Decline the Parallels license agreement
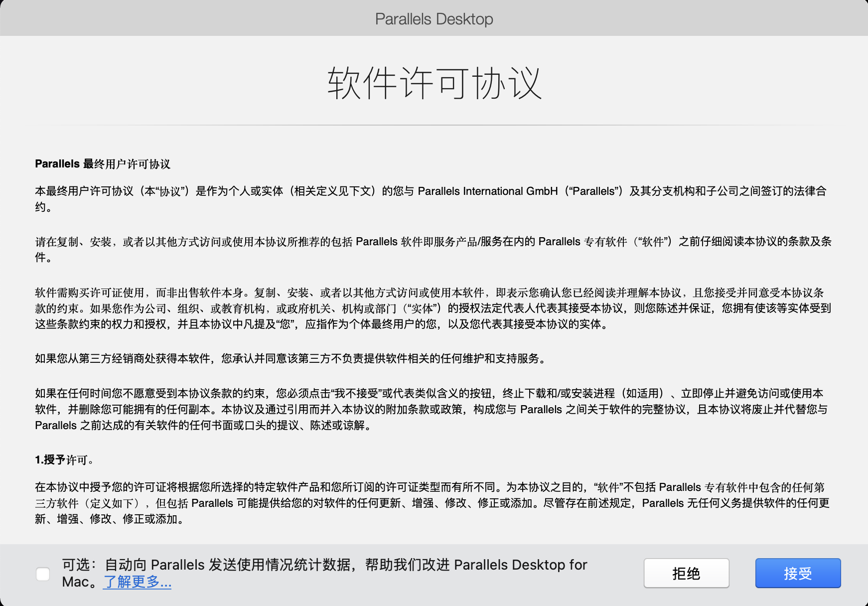The image size is (868, 606). pyautogui.click(x=688, y=573)
